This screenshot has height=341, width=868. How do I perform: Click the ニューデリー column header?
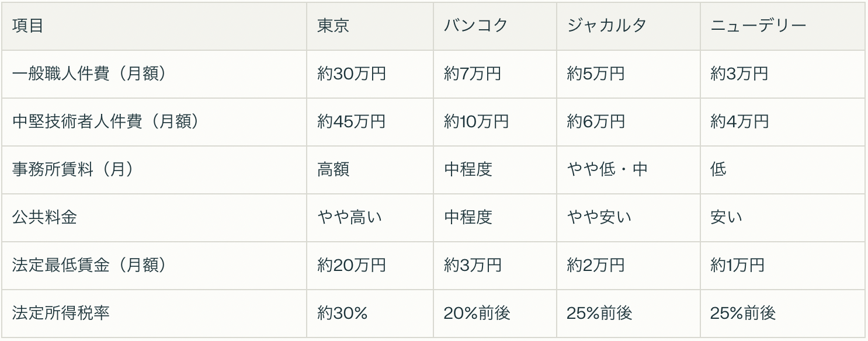(x=758, y=26)
